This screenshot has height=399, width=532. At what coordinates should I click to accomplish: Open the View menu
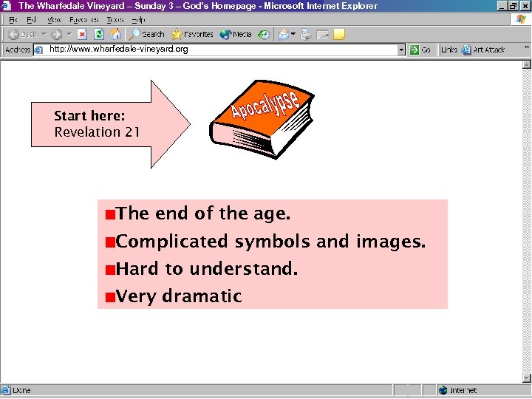[54, 20]
